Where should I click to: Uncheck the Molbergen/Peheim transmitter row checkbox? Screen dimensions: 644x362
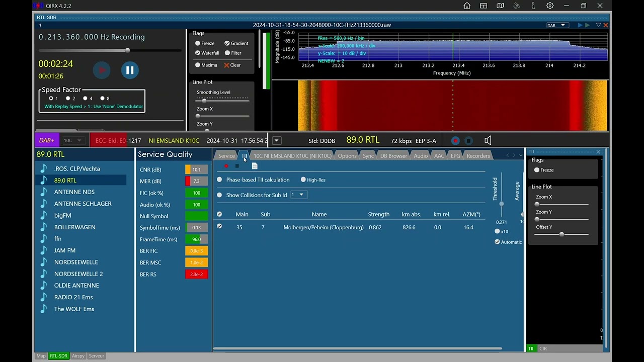pos(219,226)
